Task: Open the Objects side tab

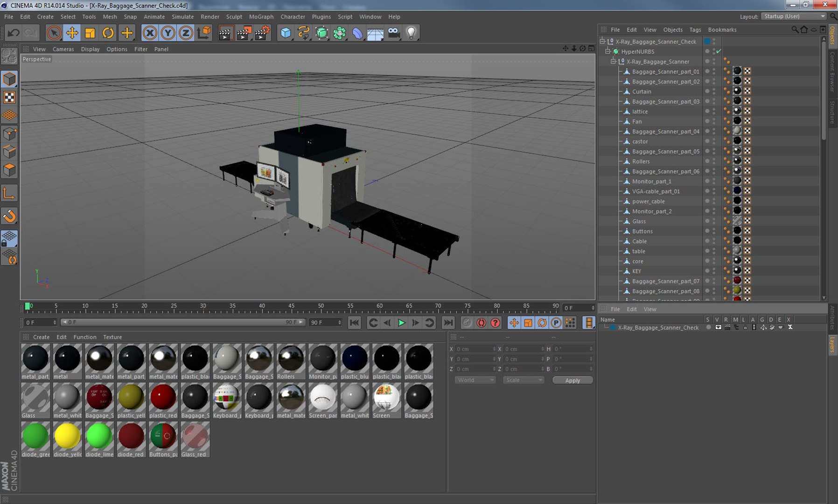Action: pyautogui.click(x=832, y=35)
